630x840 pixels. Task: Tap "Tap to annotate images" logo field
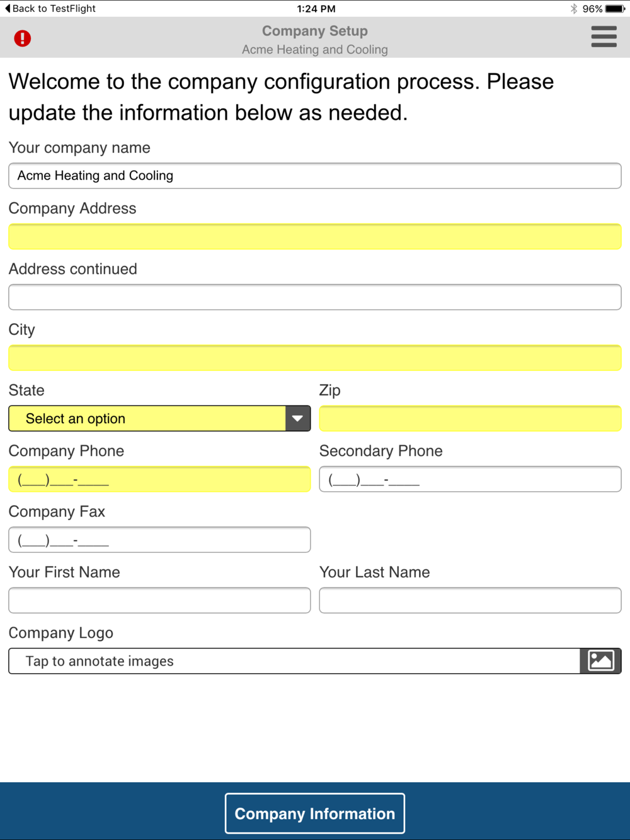294,661
